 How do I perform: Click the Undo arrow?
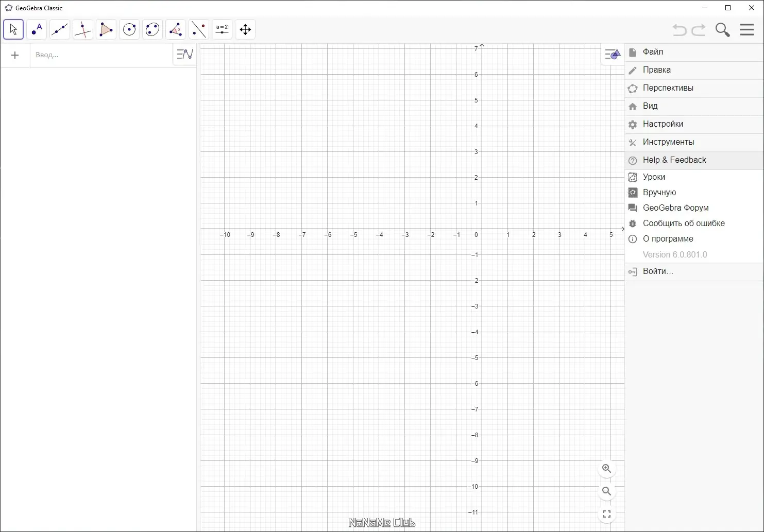tap(680, 30)
